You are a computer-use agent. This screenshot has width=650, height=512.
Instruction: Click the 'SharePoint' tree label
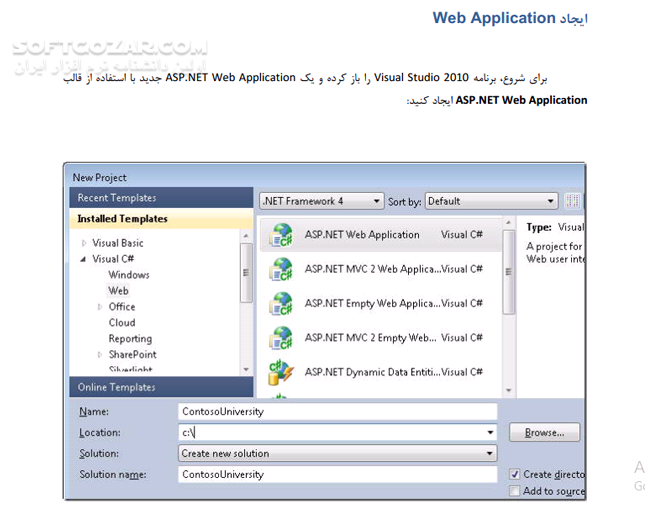tap(132, 354)
